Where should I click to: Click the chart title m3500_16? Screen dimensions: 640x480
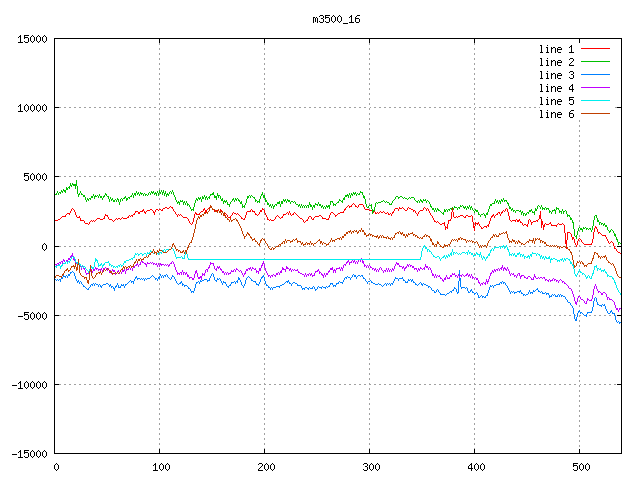point(336,19)
